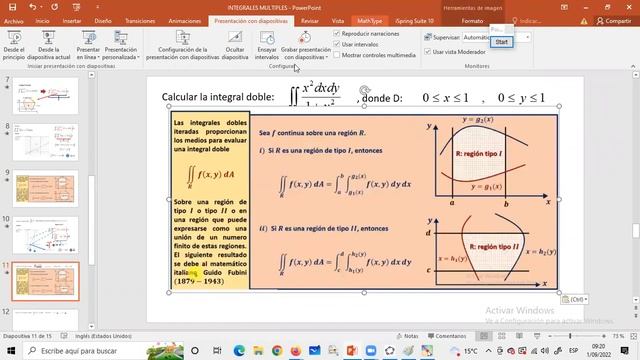Switch to the Inicio tab
The width and height of the screenshot is (640, 360).
coord(42,21)
